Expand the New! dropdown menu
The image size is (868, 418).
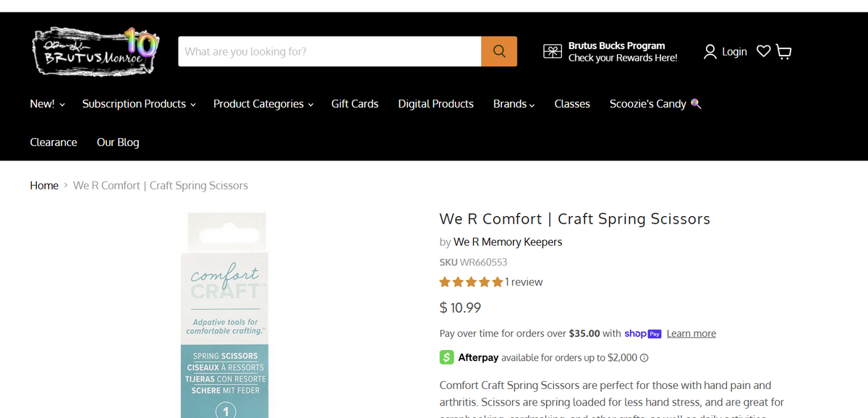[47, 104]
